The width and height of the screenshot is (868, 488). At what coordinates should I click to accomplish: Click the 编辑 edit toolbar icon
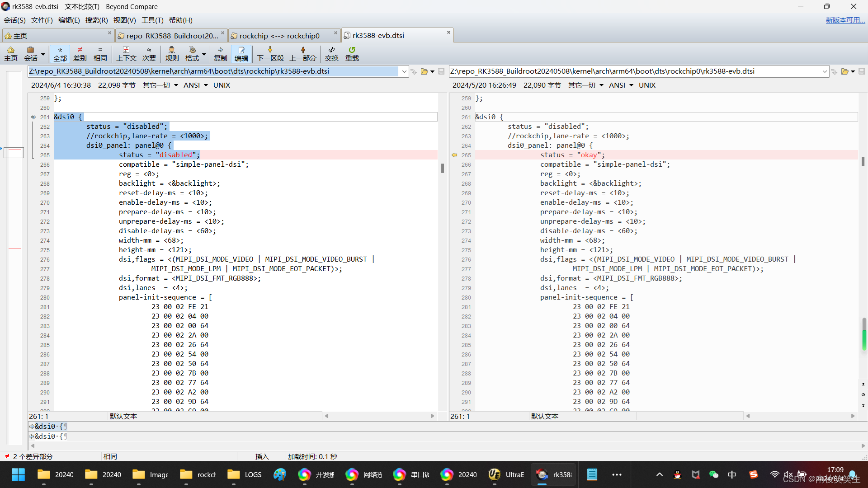click(241, 53)
